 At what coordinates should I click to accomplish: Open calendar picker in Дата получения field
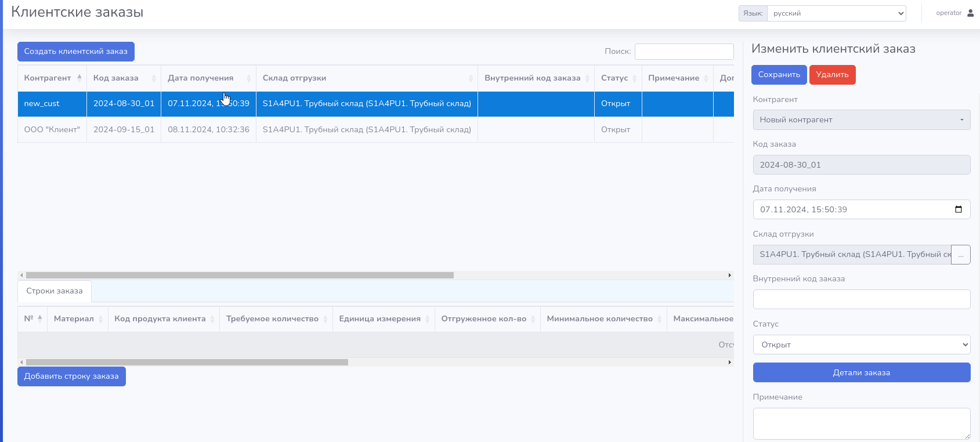[x=959, y=209]
